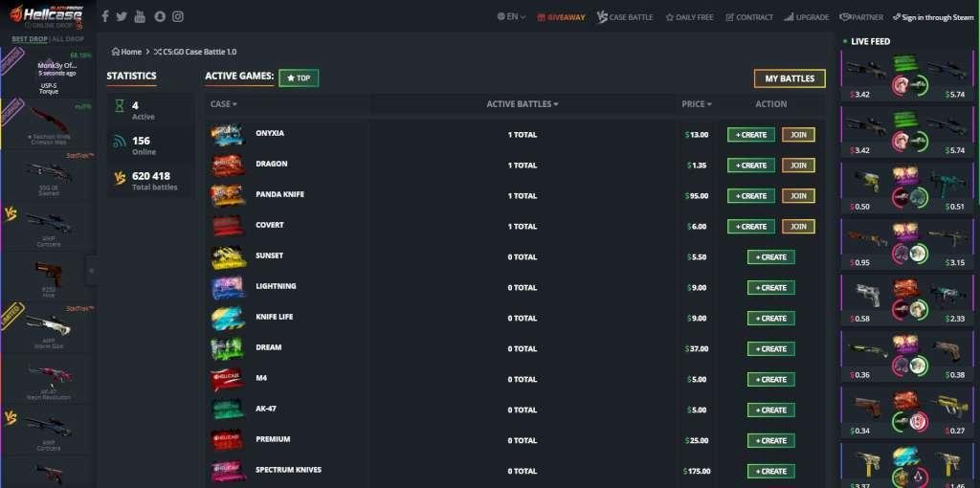Click the Lightning case image

(x=228, y=287)
